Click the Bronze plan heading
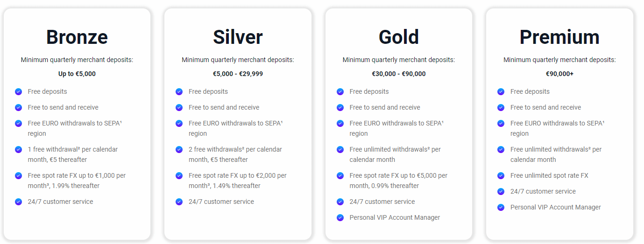644x244 pixels. click(x=77, y=37)
